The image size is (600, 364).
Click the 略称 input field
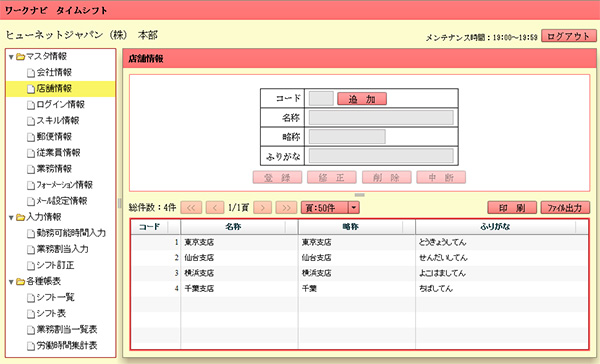point(347,137)
